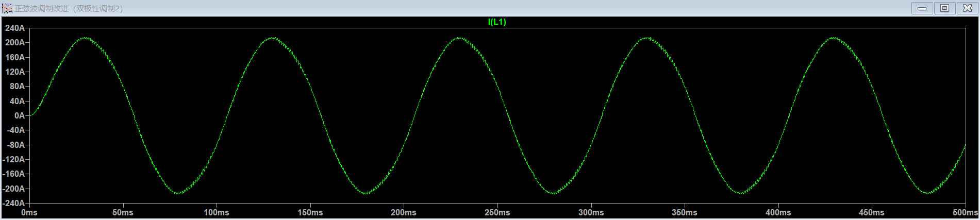The image size is (980, 220).
Task: Click the 80A vertical axis label
Action: click(x=17, y=86)
